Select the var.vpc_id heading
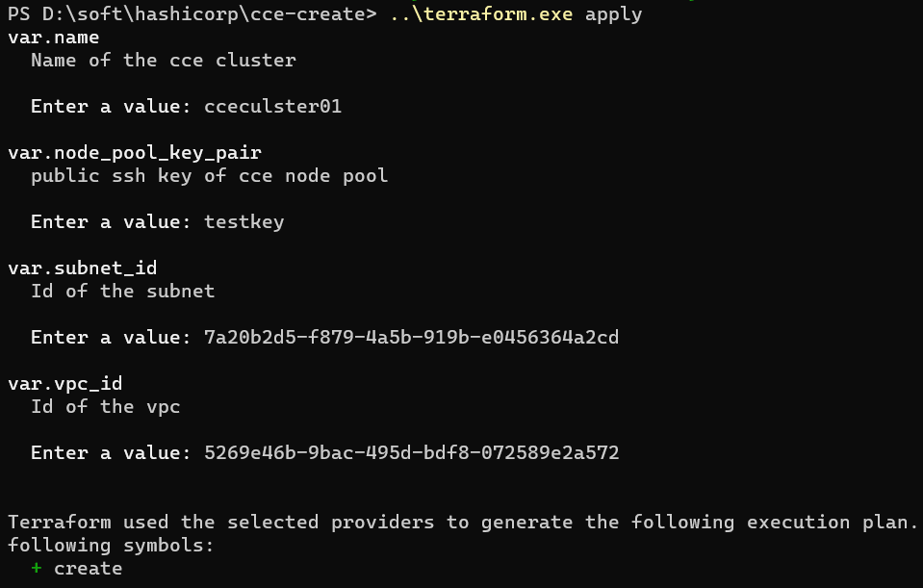This screenshot has width=923, height=588. (x=64, y=384)
